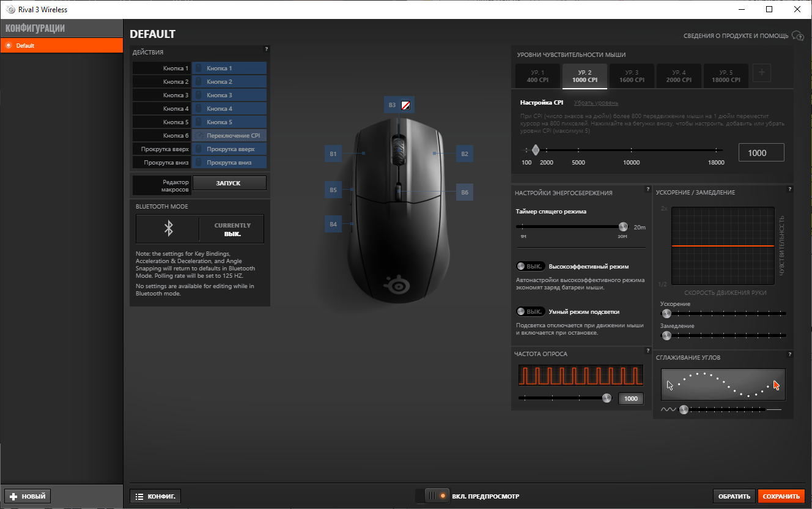The width and height of the screenshot is (812, 509).
Task: Toggle Высокоэффективный режим switch
Action: tap(530, 267)
